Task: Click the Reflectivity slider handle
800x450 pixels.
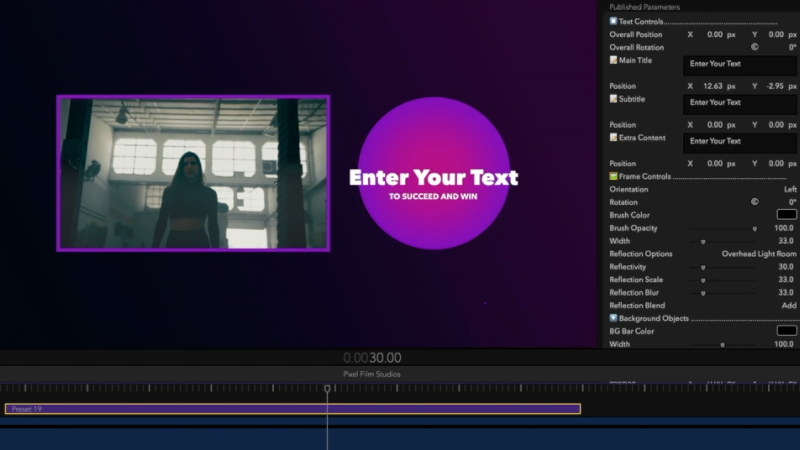Action: [703, 267]
